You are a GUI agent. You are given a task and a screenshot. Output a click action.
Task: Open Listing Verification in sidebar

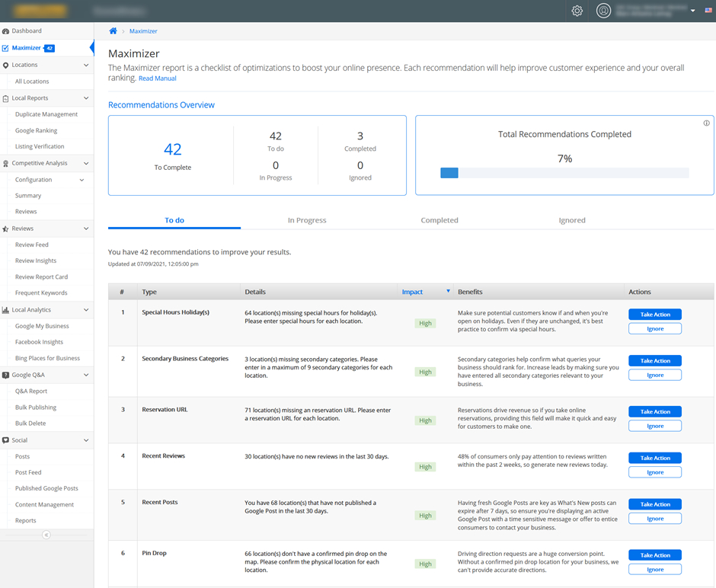click(40, 146)
